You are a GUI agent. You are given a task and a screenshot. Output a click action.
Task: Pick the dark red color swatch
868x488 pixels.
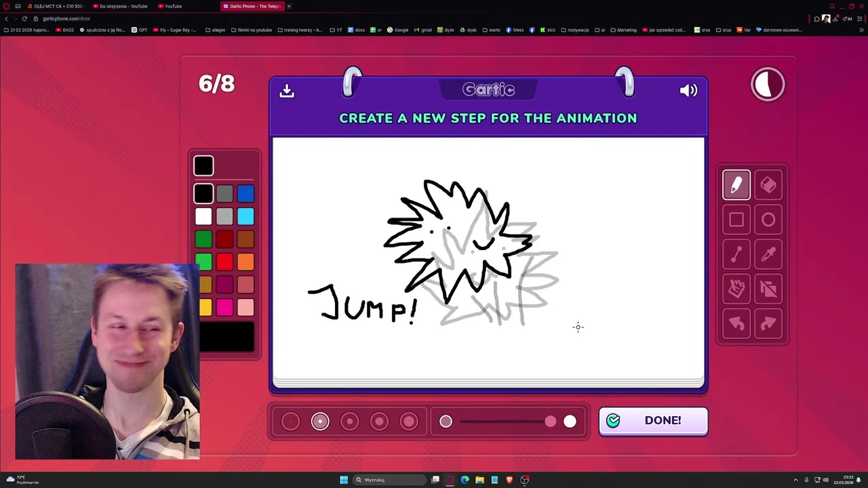pos(224,239)
